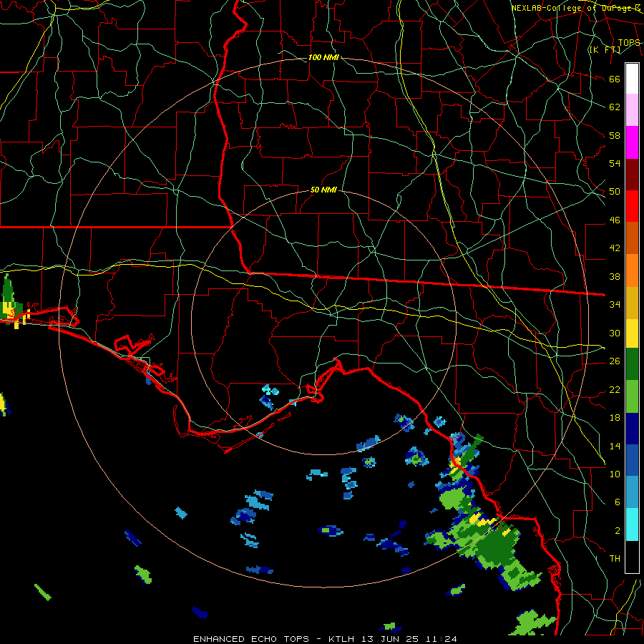644x644 pixels.
Task: Click the 42 legend value label
Action: pyautogui.click(x=615, y=248)
